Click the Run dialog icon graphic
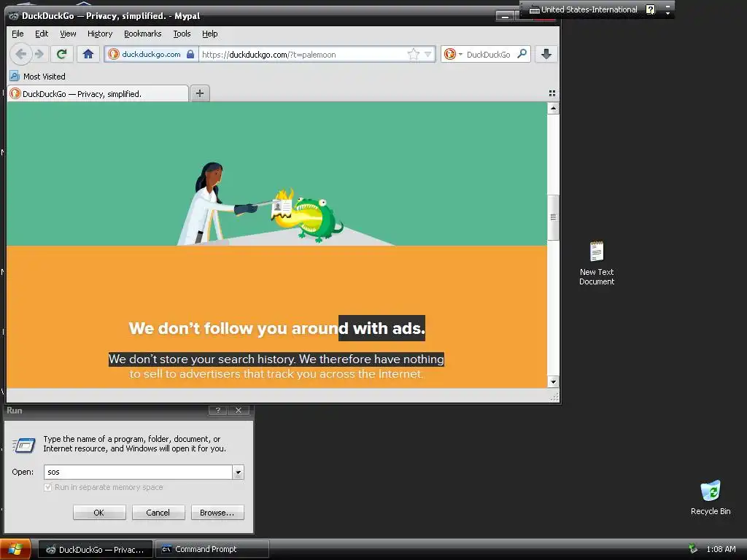The height and width of the screenshot is (560, 747). [24, 445]
